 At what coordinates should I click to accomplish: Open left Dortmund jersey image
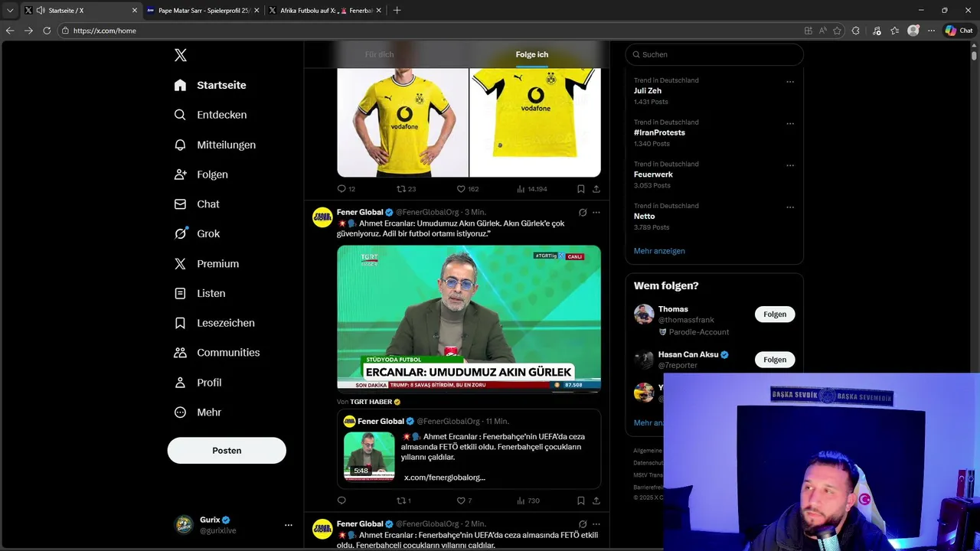pos(403,122)
